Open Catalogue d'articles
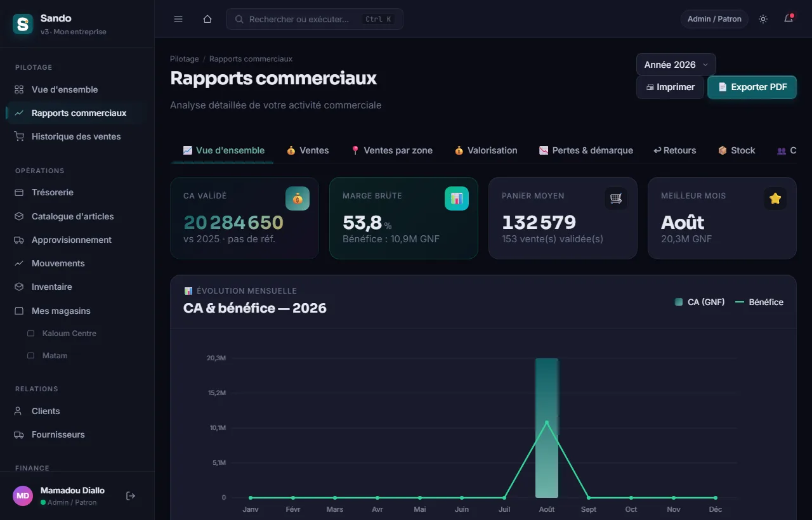 (x=77, y=216)
